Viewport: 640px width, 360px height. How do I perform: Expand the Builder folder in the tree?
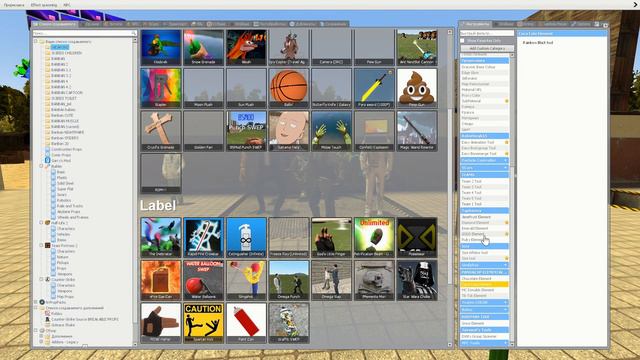[41, 166]
